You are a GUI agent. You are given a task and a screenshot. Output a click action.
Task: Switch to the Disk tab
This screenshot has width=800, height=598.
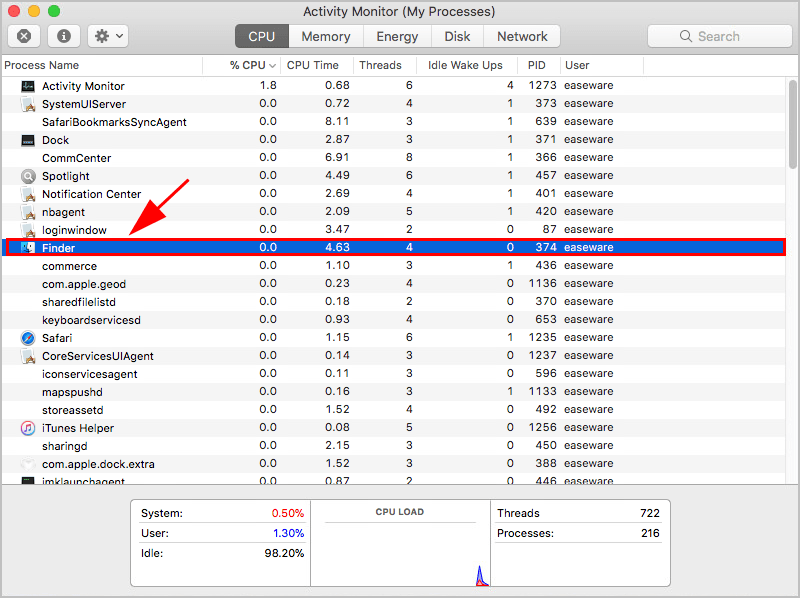(x=457, y=36)
